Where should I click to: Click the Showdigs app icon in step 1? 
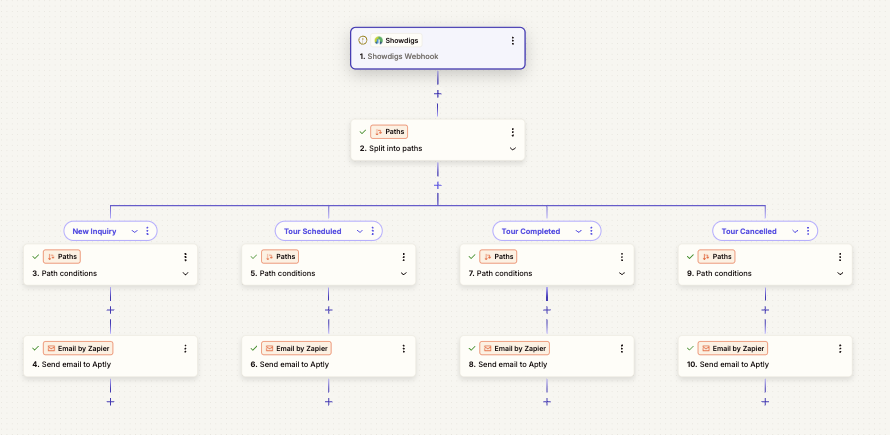coord(379,41)
